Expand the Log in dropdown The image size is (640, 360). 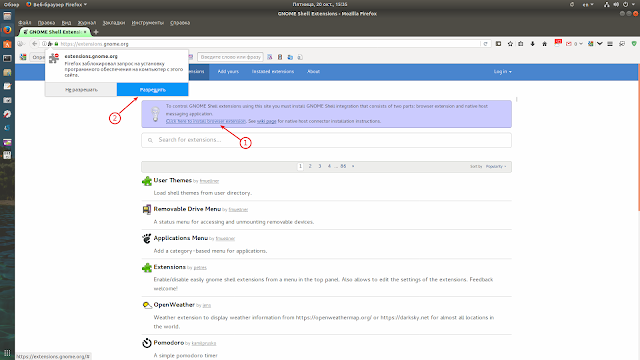tap(502, 71)
